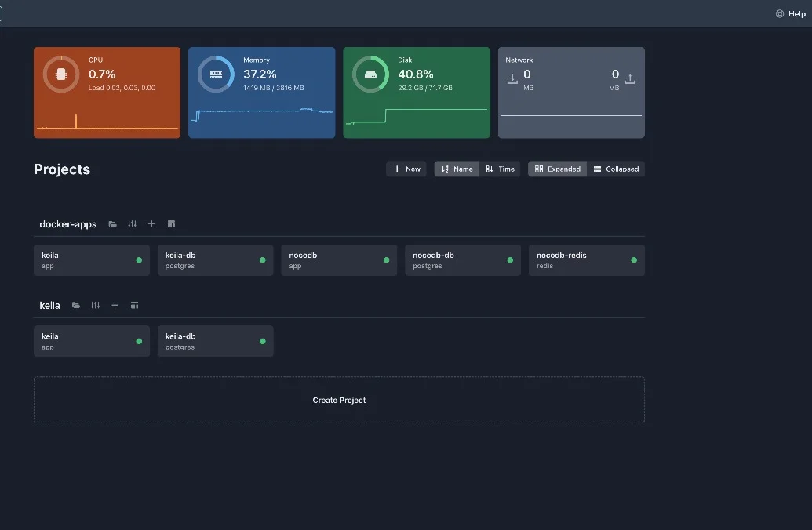This screenshot has width=812, height=530.
Task: Open docker-apps settings sliders icon
Action: [132, 224]
